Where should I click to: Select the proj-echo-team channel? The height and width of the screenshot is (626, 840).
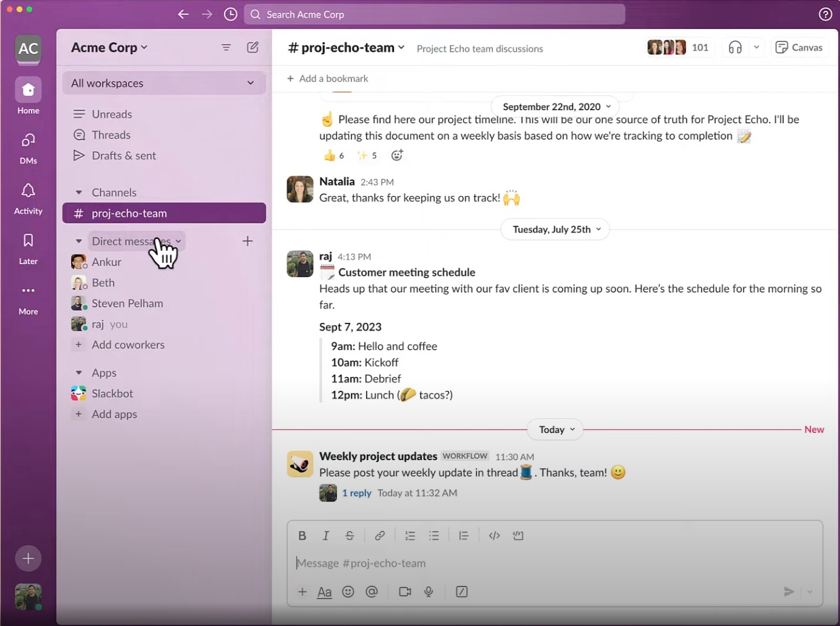[164, 213]
